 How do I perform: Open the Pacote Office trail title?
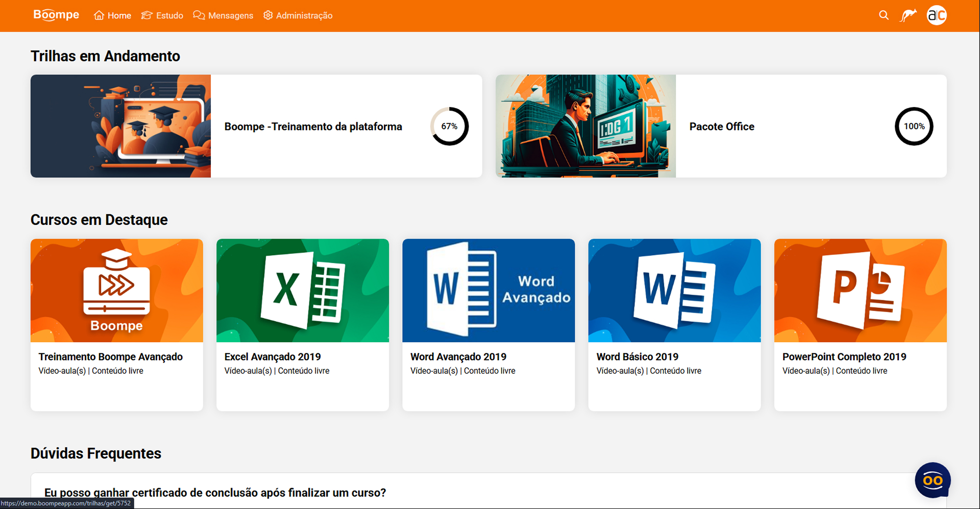coord(721,126)
